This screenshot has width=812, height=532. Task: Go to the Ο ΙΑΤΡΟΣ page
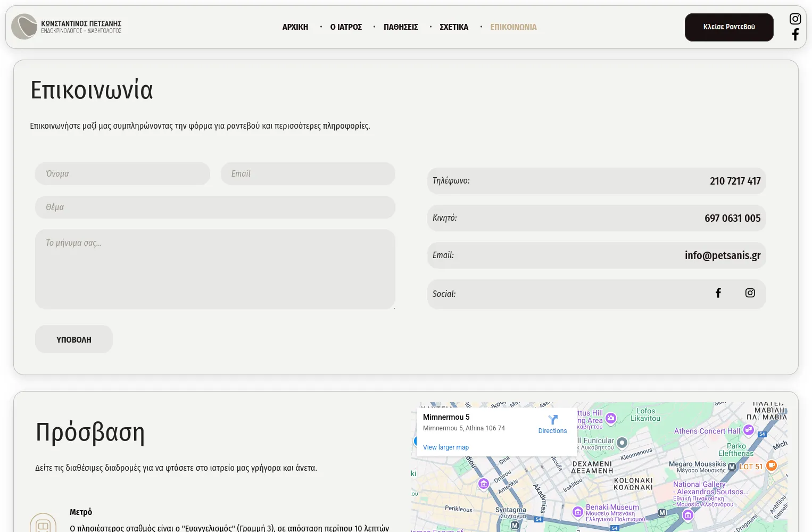pyautogui.click(x=346, y=27)
